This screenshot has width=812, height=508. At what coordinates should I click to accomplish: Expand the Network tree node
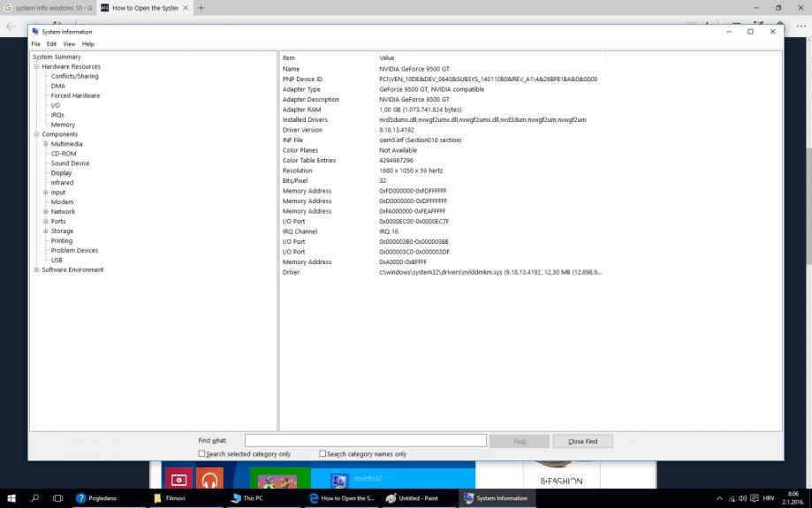[46, 212]
